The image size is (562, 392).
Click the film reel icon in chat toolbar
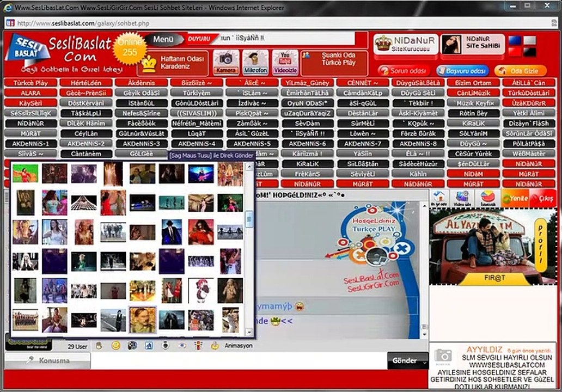pyautogui.click(x=132, y=345)
